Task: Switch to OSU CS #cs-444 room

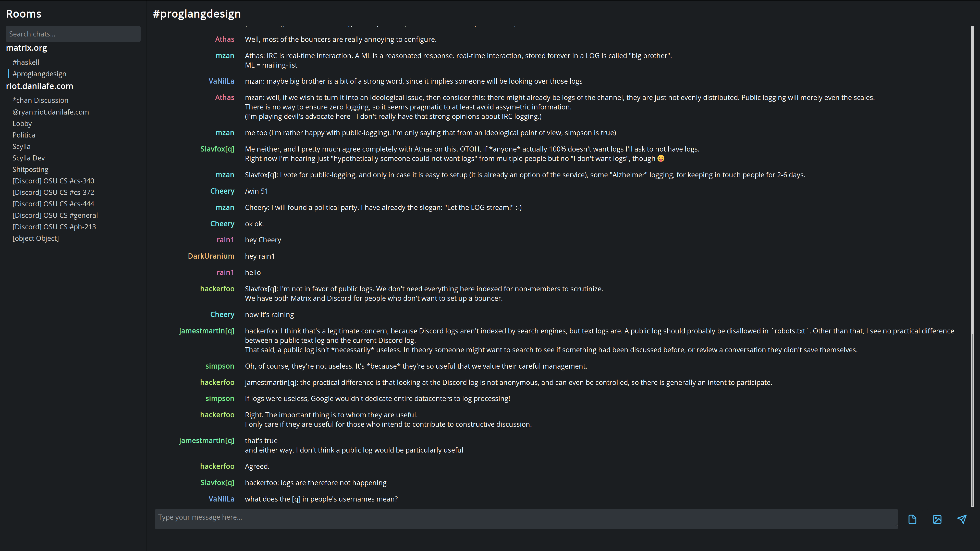Action: (x=53, y=204)
